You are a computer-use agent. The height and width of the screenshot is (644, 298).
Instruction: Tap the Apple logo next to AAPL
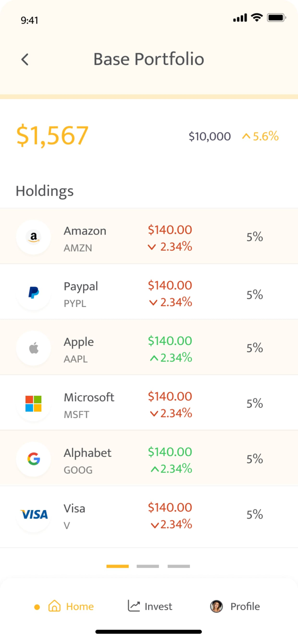point(33,347)
